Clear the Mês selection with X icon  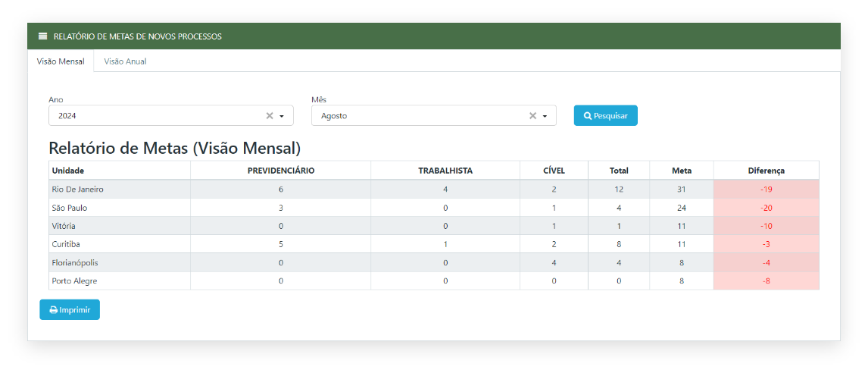click(532, 116)
